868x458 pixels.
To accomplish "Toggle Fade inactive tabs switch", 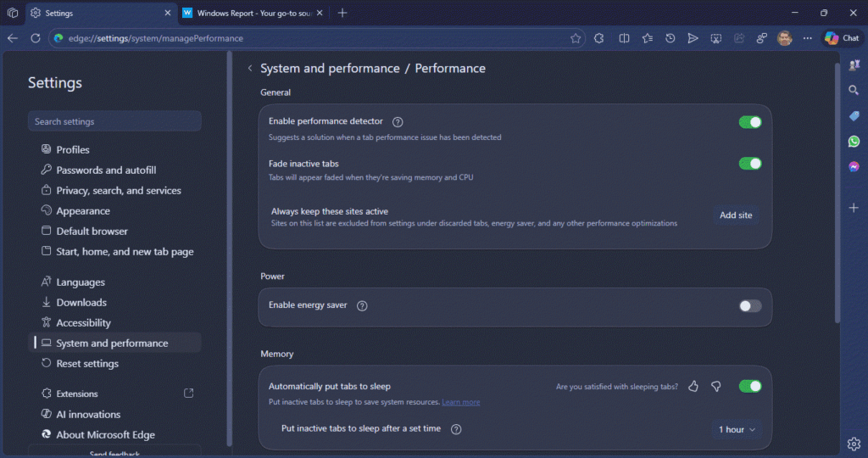I will (750, 164).
